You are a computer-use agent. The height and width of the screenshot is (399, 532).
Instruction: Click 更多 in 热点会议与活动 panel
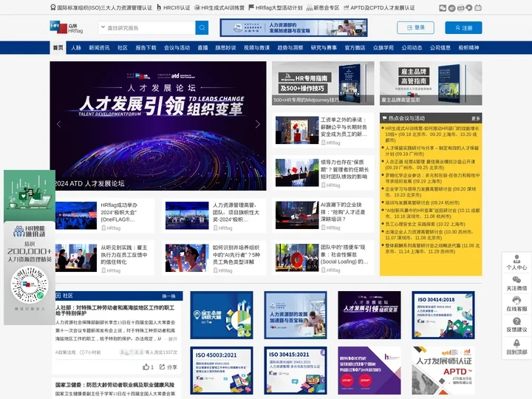point(476,118)
